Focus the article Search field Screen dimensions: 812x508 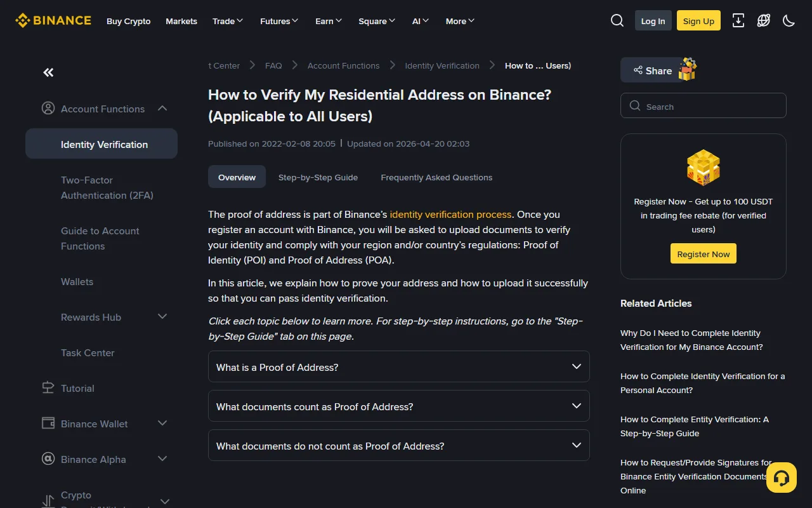click(x=704, y=106)
